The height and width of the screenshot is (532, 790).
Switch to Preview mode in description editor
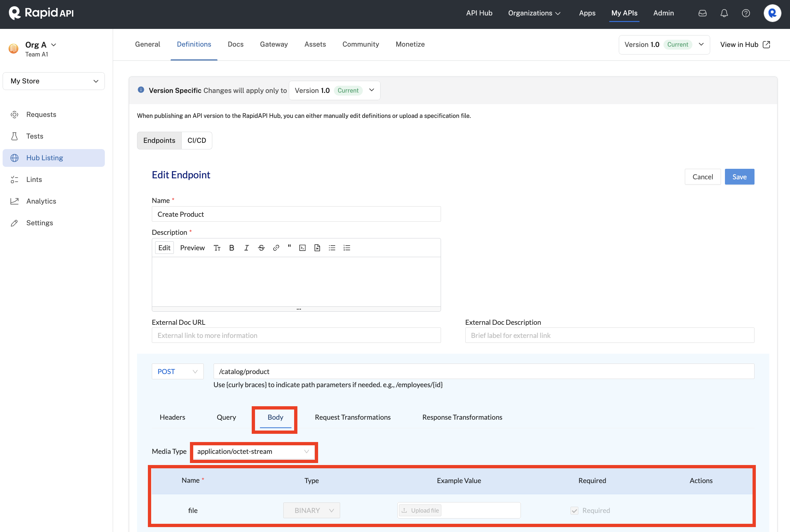click(x=191, y=248)
